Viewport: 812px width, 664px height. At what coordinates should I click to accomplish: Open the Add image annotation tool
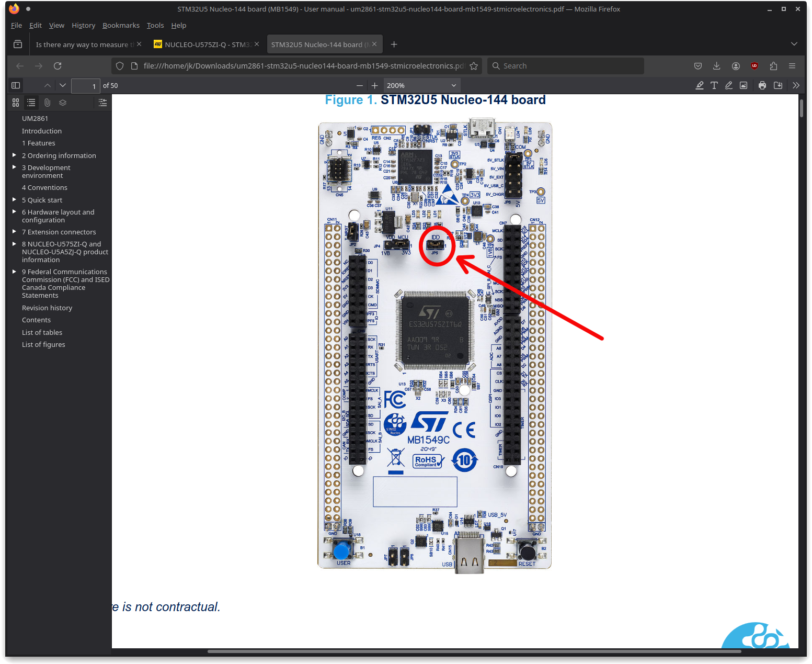pyautogui.click(x=744, y=85)
